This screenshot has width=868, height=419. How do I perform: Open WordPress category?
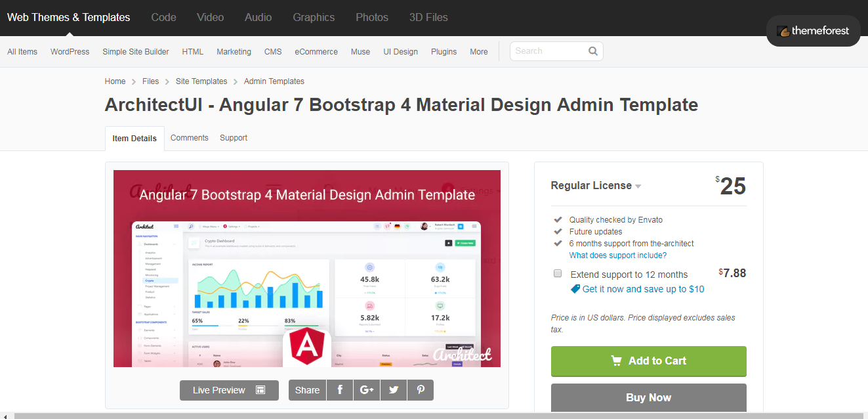pos(70,52)
